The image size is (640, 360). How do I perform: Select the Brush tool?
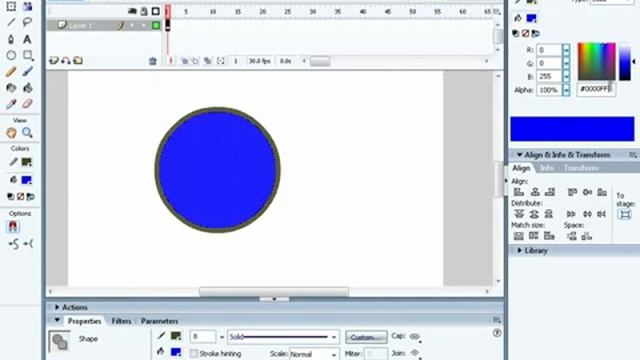[x=27, y=71]
